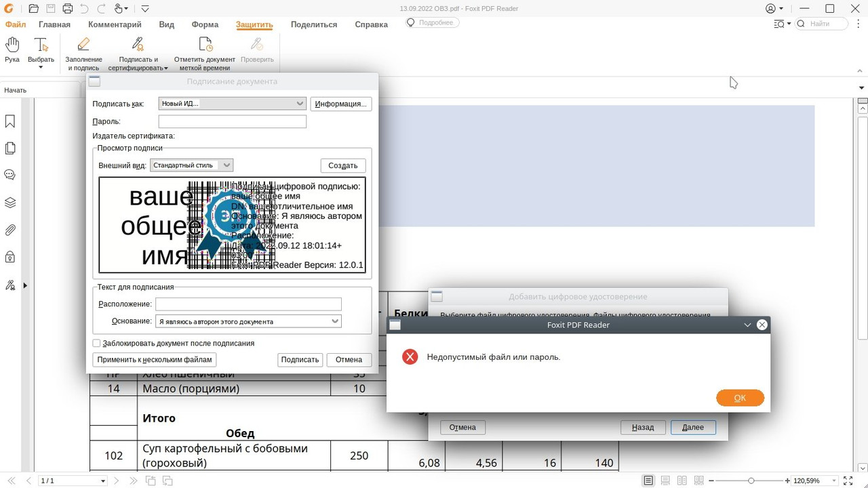Image resolution: width=868 pixels, height=488 pixels.
Task: Switch to the Вид tab
Action: (167, 24)
